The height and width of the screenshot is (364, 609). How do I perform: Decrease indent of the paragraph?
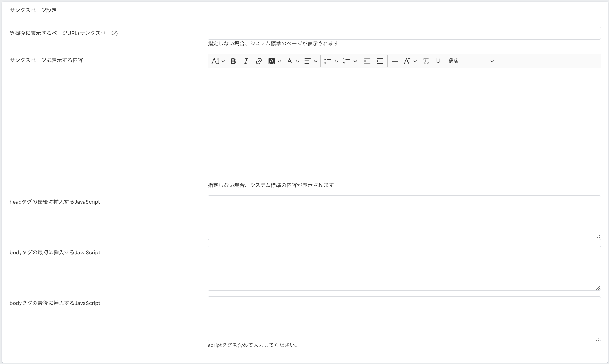(x=367, y=61)
